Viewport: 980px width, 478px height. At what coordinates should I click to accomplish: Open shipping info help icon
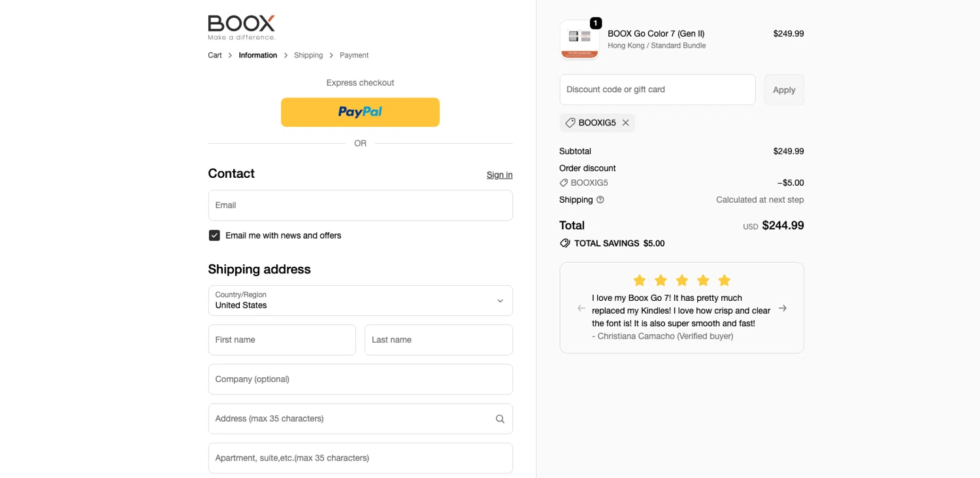point(600,200)
